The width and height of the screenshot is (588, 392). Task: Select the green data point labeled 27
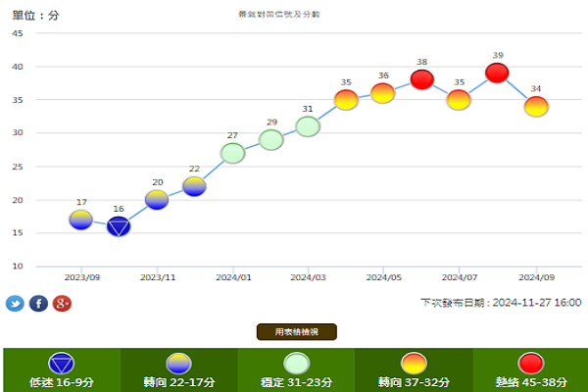[x=232, y=153]
